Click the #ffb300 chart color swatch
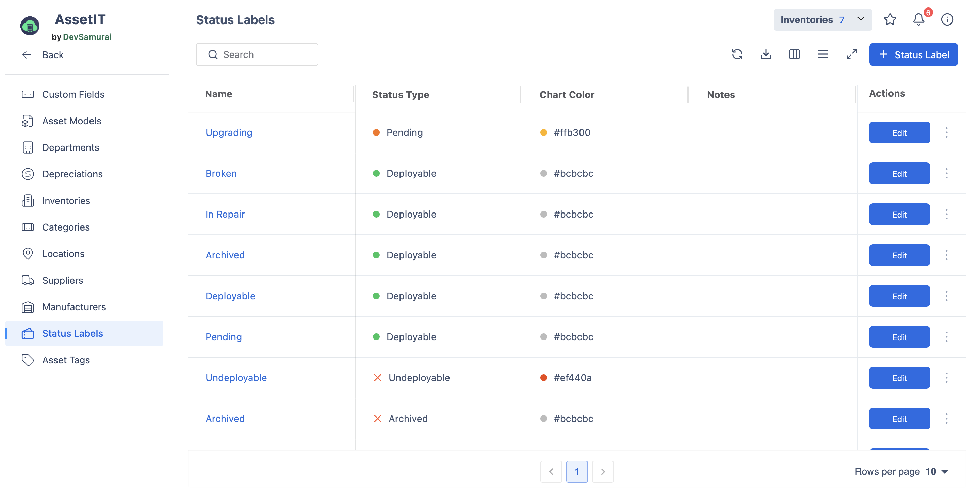 pyautogui.click(x=543, y=132)
